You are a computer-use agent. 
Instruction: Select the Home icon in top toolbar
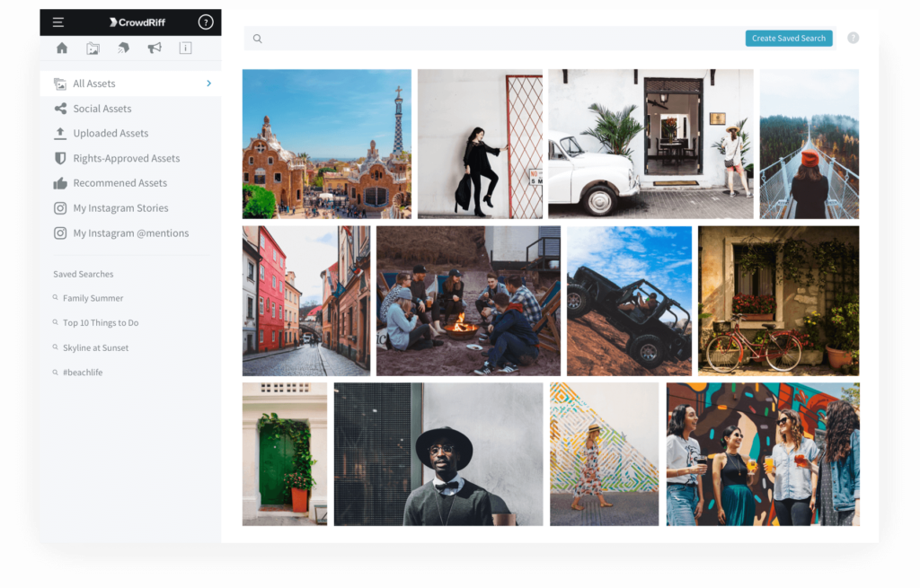pos(61,48)
